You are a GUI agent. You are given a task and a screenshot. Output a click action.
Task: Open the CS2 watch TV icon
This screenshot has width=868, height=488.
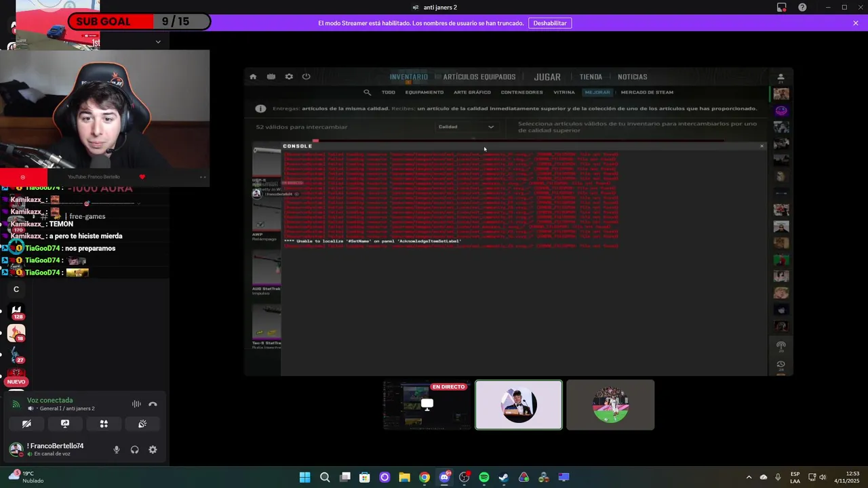tap(271, 77)
